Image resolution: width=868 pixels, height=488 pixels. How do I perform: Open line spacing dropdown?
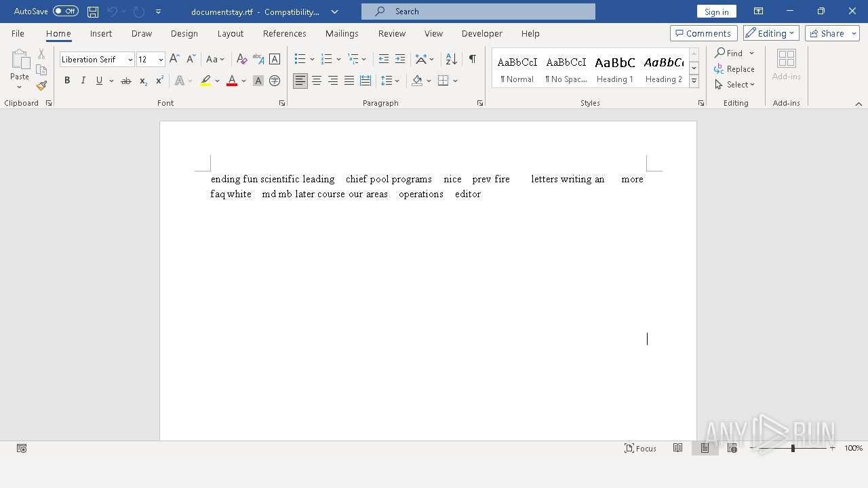[391, 81]
